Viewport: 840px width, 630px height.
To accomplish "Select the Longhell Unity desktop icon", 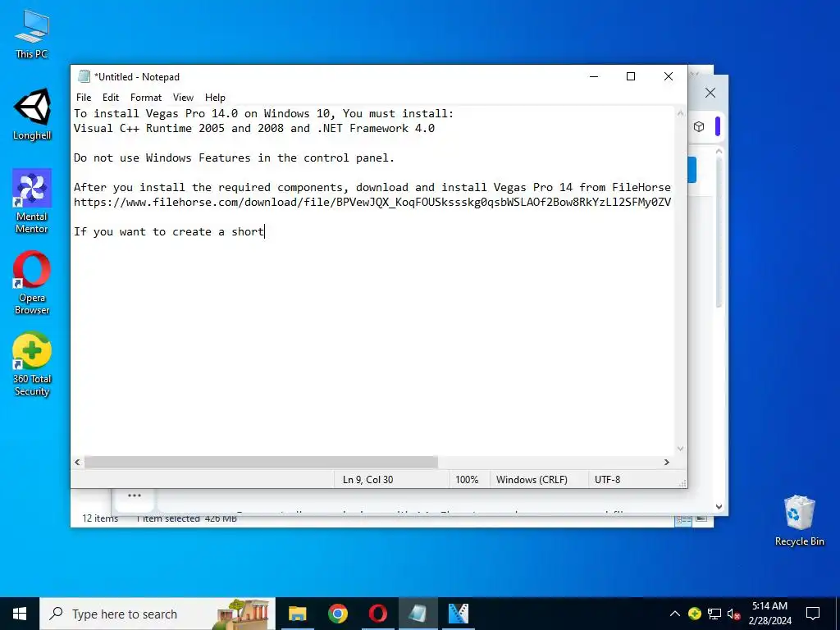I will [32, 115].
